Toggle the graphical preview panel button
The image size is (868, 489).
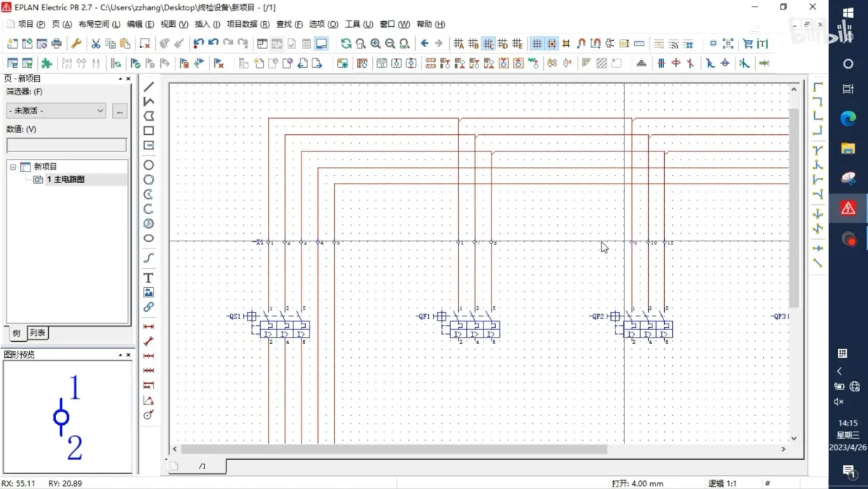(321, 43)
